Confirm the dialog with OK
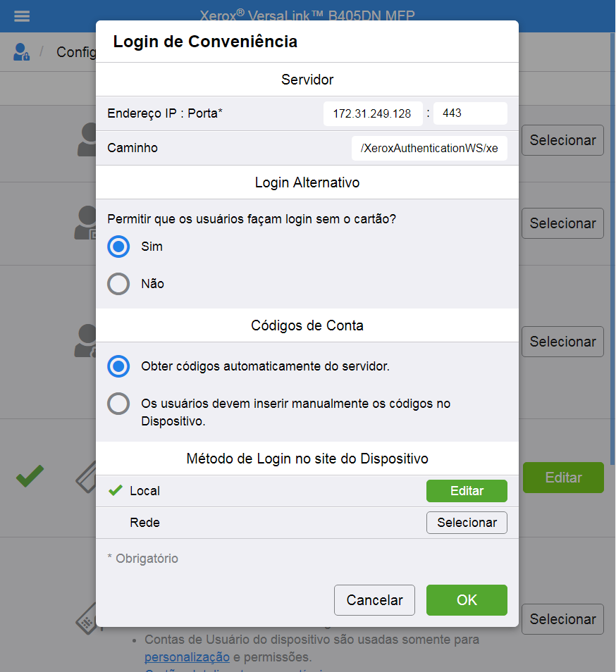This screenshot has height=672, width=616. 467,600
